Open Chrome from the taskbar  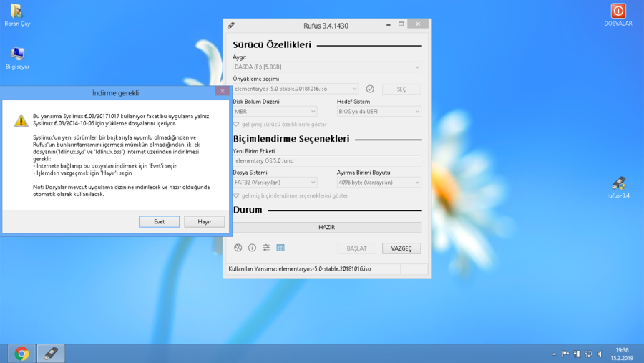[x=21, y=354]
